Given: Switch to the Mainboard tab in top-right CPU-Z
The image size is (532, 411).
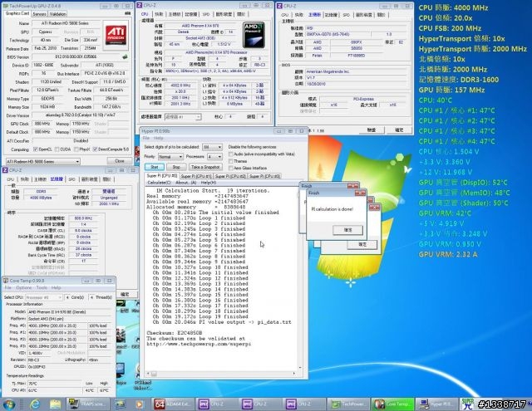Looking at the screenshot, I should [314, 15].
